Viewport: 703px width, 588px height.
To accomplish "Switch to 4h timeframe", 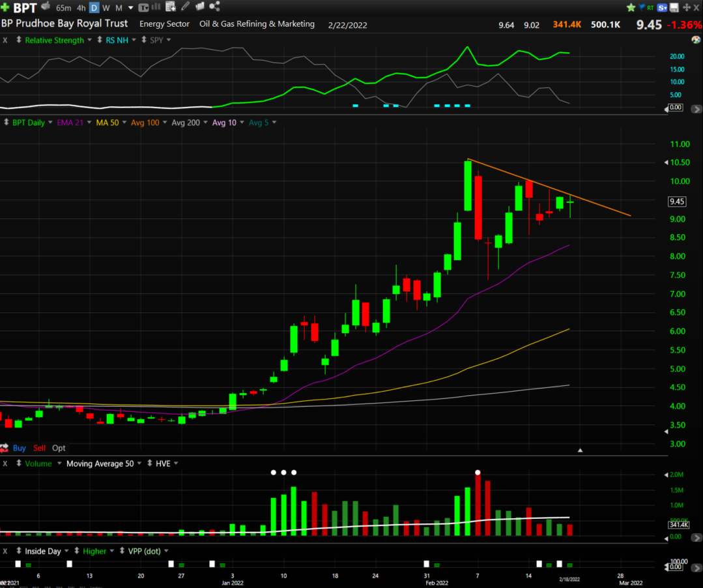I will [x=81, y=8].
